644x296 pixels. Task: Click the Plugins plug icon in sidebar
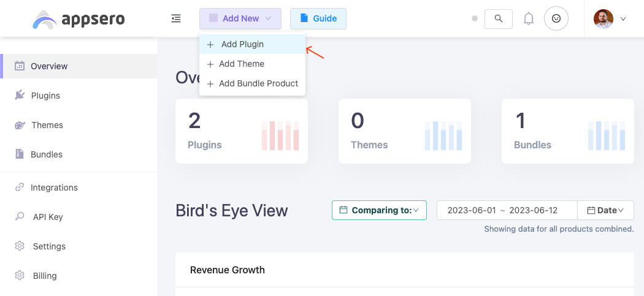point(19,95)
